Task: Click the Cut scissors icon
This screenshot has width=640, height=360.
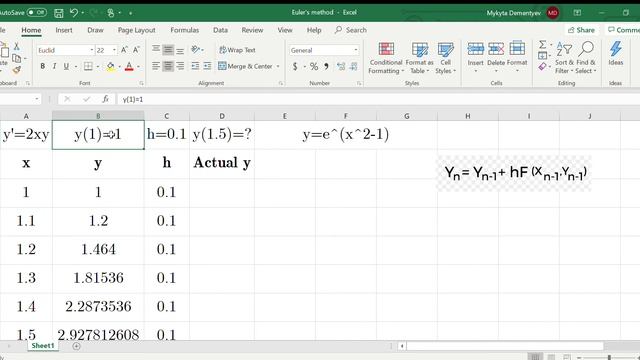Action: (x=16, y=46)
